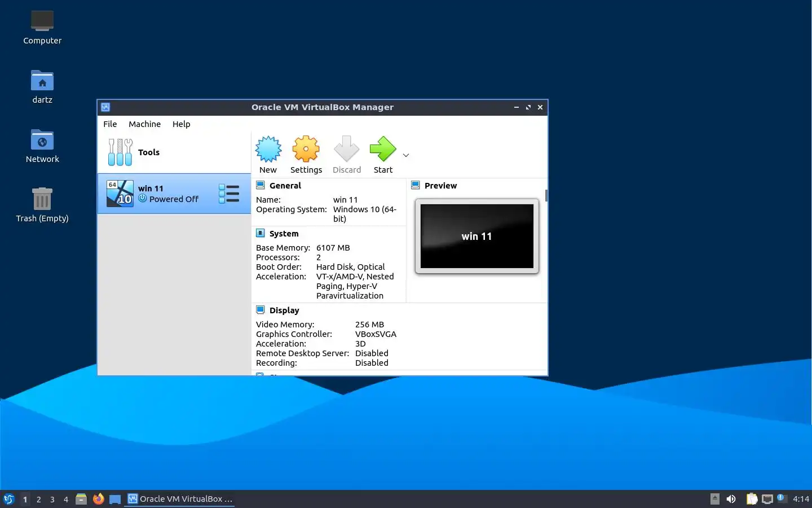Click the New virtual machine icon
This screenshot has height=508, width=812.
click(x=268, y=149)
